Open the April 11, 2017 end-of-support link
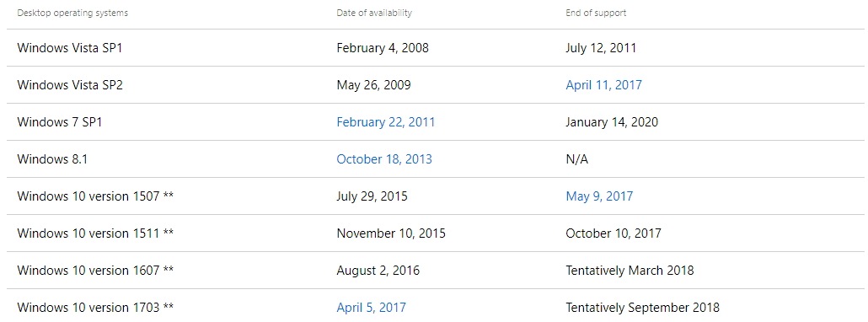The image size is (868, 322). [x=603, y=85]
